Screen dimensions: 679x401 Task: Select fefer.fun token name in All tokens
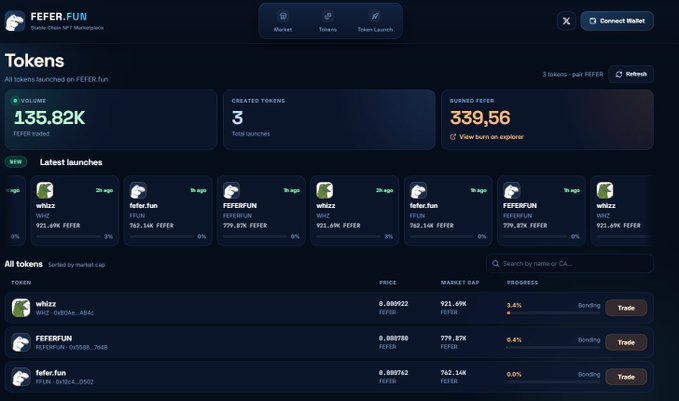(51, 373)
